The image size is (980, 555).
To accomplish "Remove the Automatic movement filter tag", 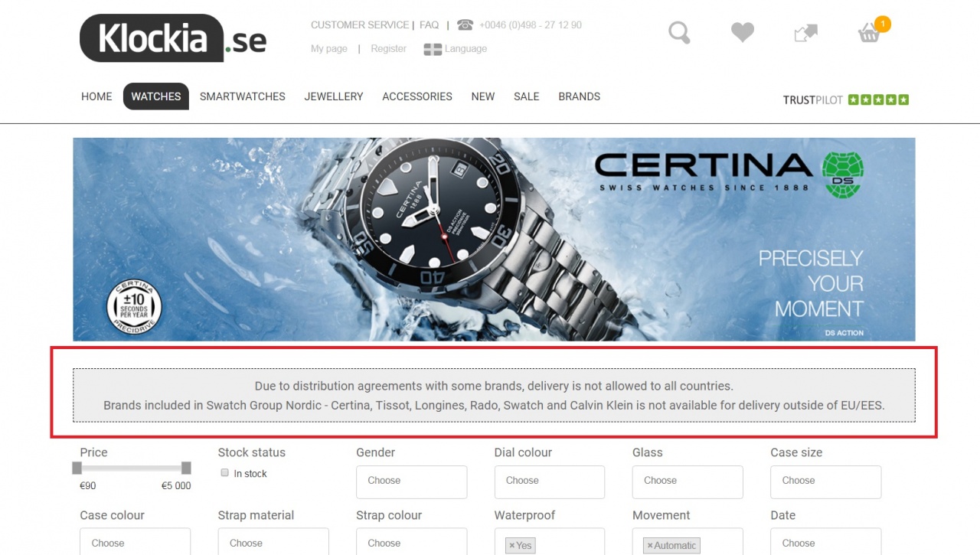I will [650, 546].
